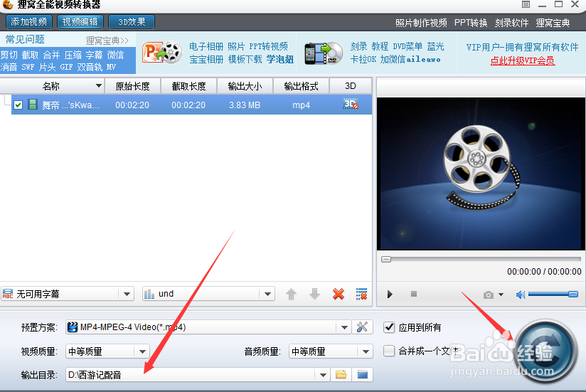Stop the preview playback

pyautogui.click(x=414, y=294)
